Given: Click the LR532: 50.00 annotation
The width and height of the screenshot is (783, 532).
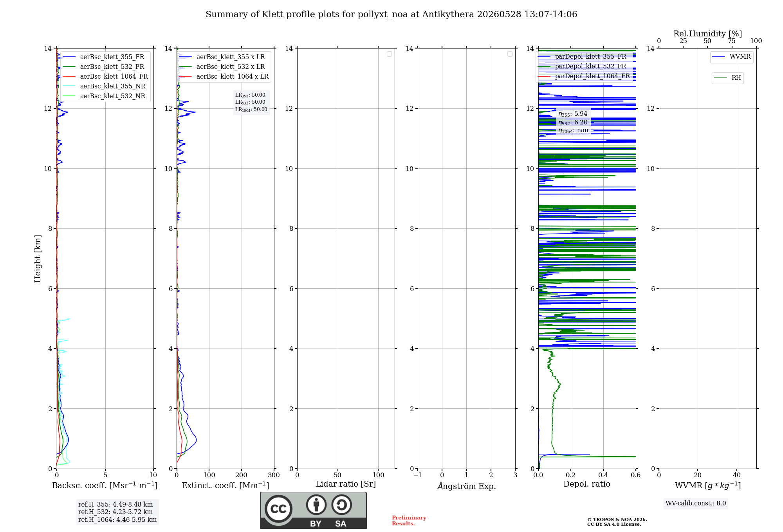Looking at the screenshot, I should (x=250, y=102).
